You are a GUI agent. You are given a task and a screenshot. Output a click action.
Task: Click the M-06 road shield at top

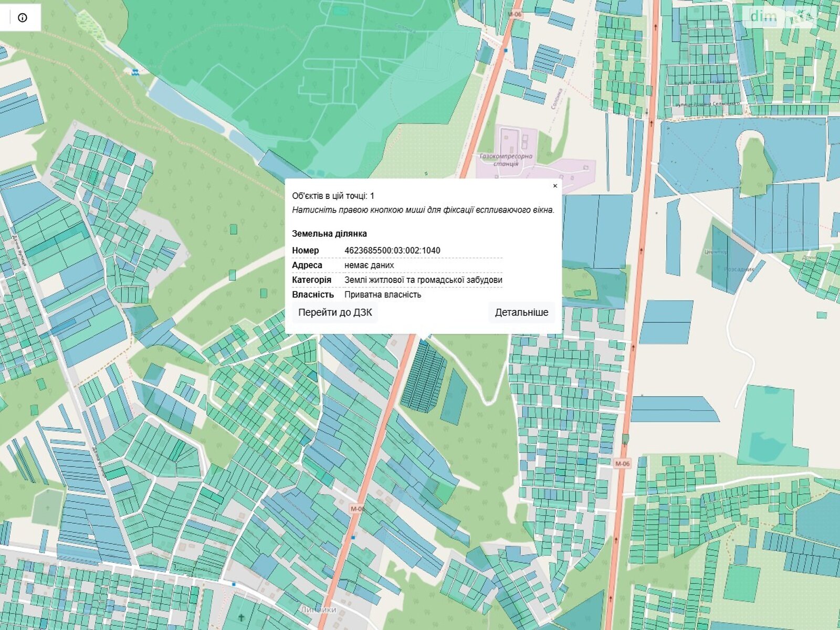515,14
